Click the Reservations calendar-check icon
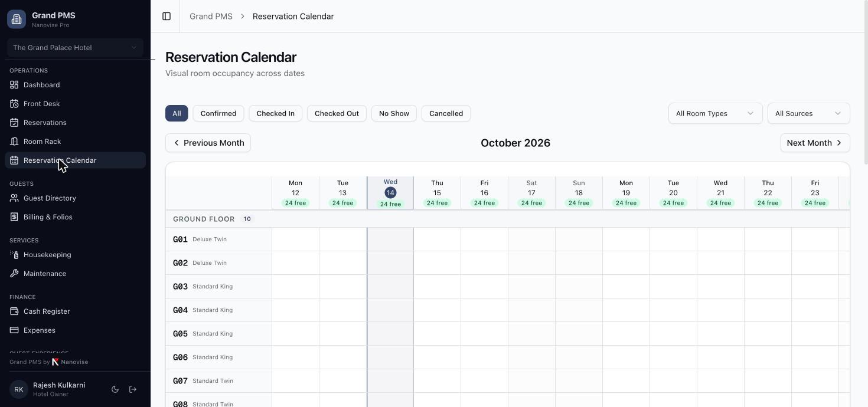 tap(14, 123)
